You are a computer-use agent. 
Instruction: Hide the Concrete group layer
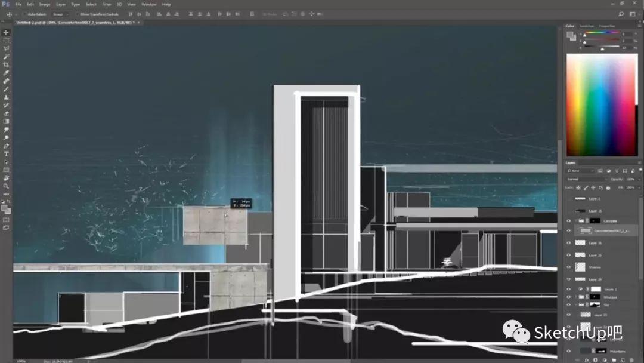tap(569, 221)
